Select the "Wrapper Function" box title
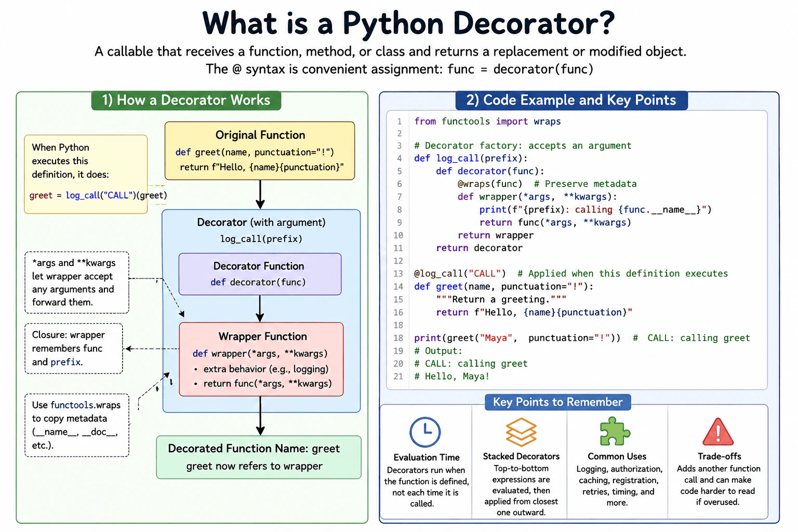Image resolution: width=798 pixels, height=532 pixels. 263,337
